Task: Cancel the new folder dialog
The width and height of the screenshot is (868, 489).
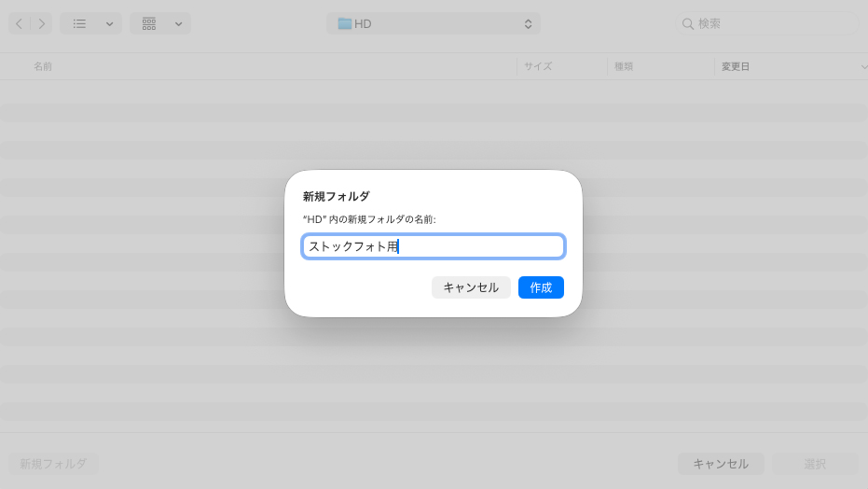Action: click(x=471, y=287)
